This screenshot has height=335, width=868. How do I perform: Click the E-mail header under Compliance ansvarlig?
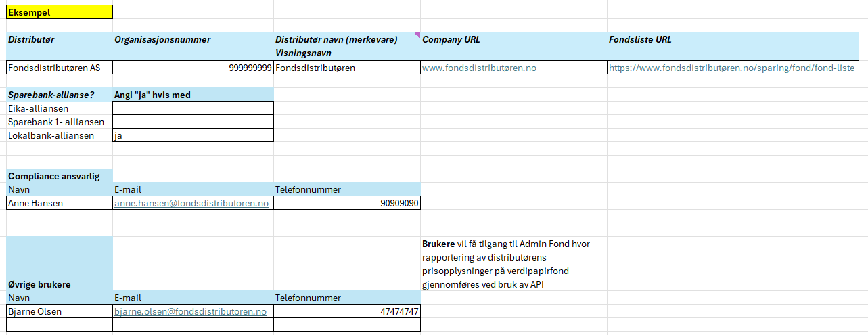(x=193, y=189)
